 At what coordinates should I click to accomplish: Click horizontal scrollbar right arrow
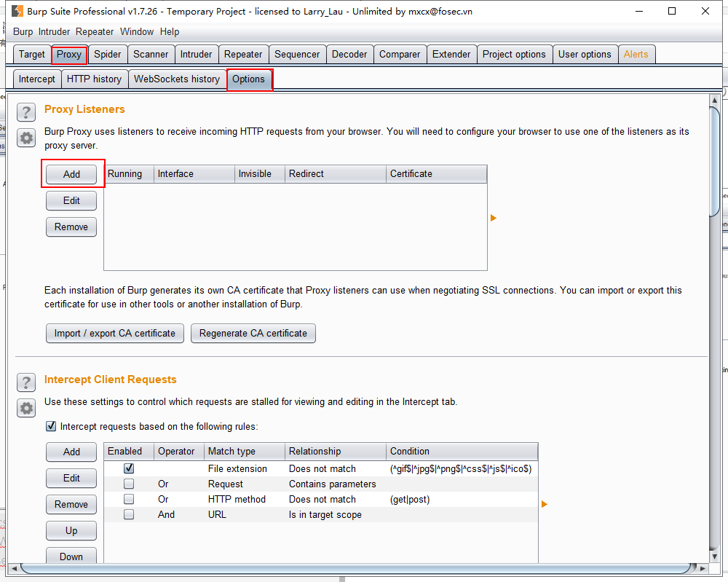(x=703, y=568)
